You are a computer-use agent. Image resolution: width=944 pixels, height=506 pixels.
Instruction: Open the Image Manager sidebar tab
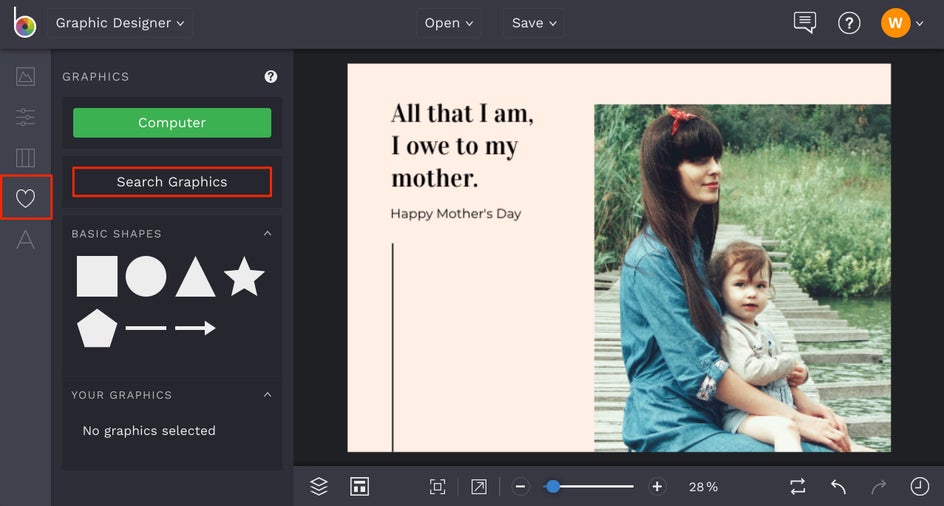coord(25,77)
